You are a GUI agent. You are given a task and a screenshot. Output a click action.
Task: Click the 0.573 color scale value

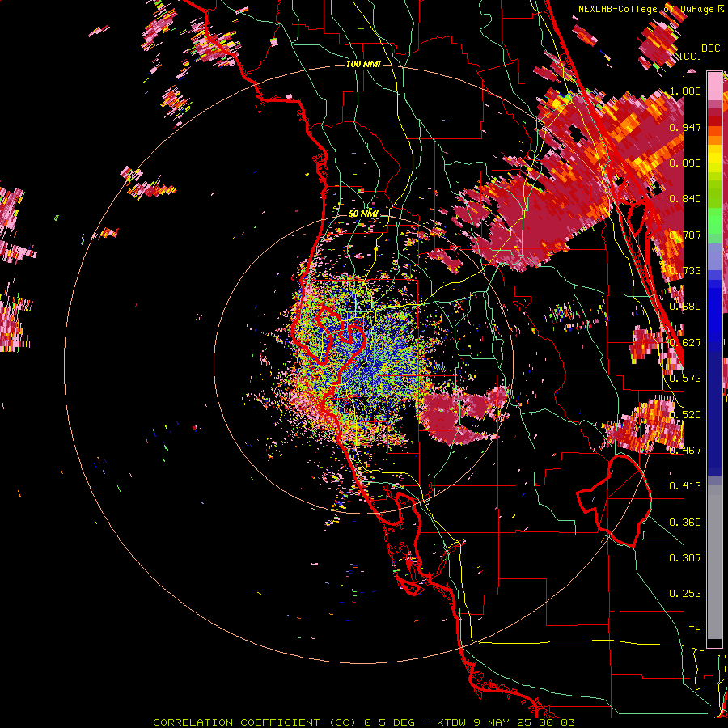(685, 379)
